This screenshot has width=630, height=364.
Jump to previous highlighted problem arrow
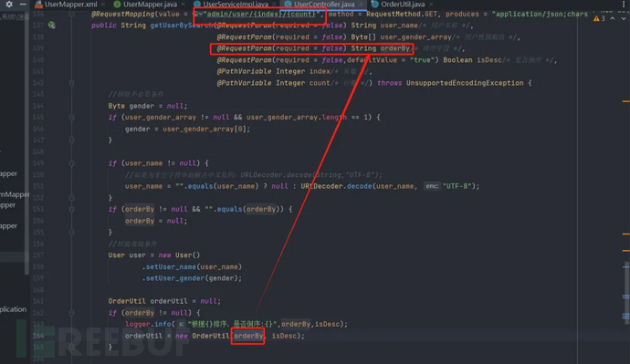point(612,18)
